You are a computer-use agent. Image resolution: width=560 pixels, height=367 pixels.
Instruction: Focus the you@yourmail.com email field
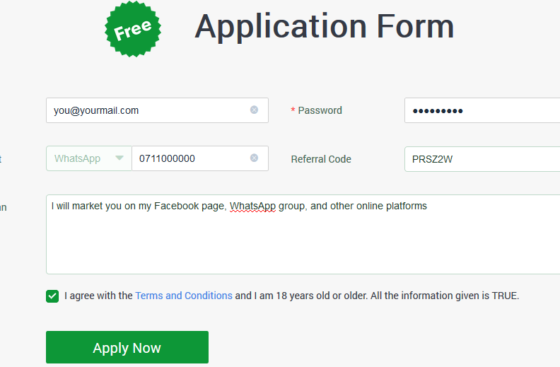157,110
